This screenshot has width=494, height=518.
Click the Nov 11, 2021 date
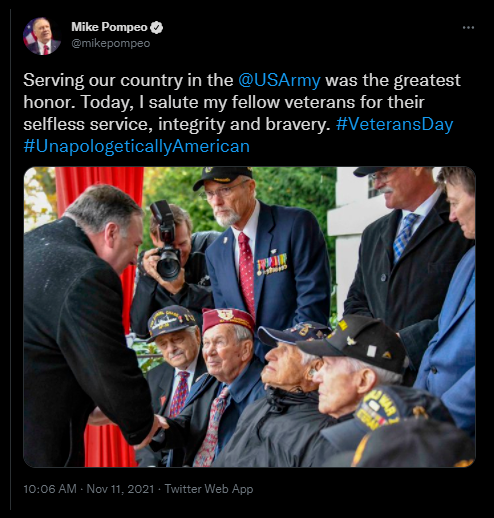point(121,489)
